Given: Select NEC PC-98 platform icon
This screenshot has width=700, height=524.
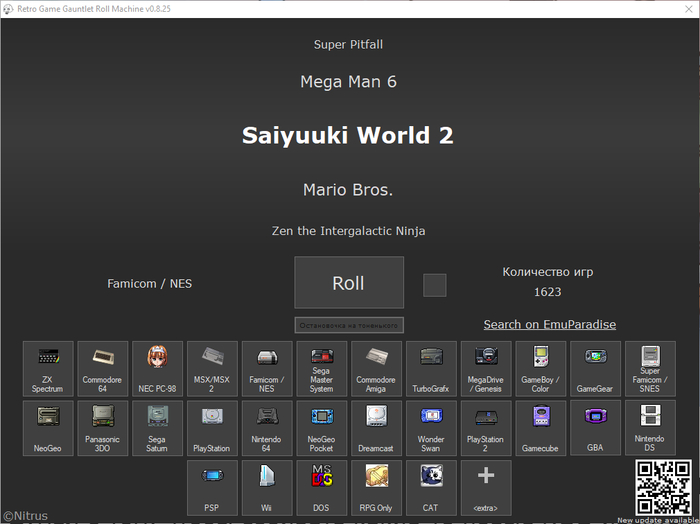Looking at the screenshot, I should 157,369.
